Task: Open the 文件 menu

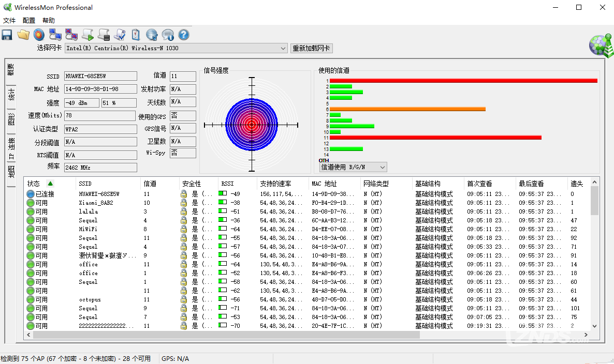Action: (9, 20)
